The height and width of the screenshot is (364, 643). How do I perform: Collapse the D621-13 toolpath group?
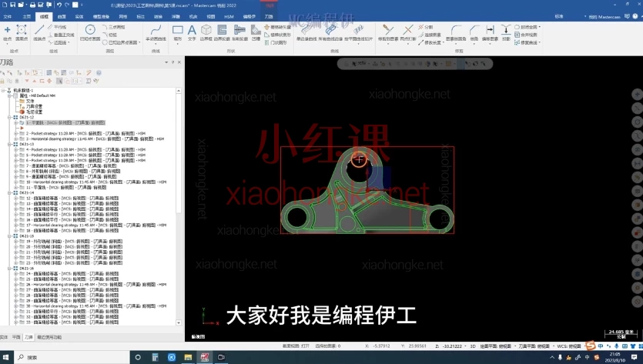click(9, 144)
